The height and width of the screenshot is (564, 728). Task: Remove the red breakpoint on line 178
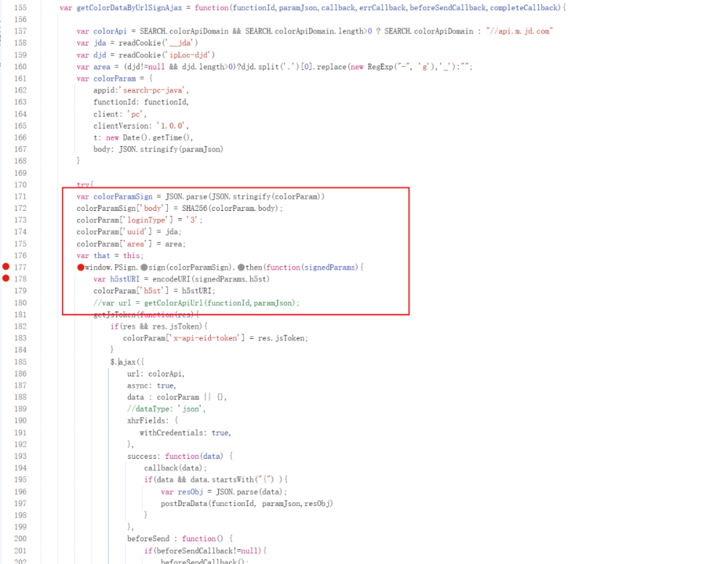(6, 279)
